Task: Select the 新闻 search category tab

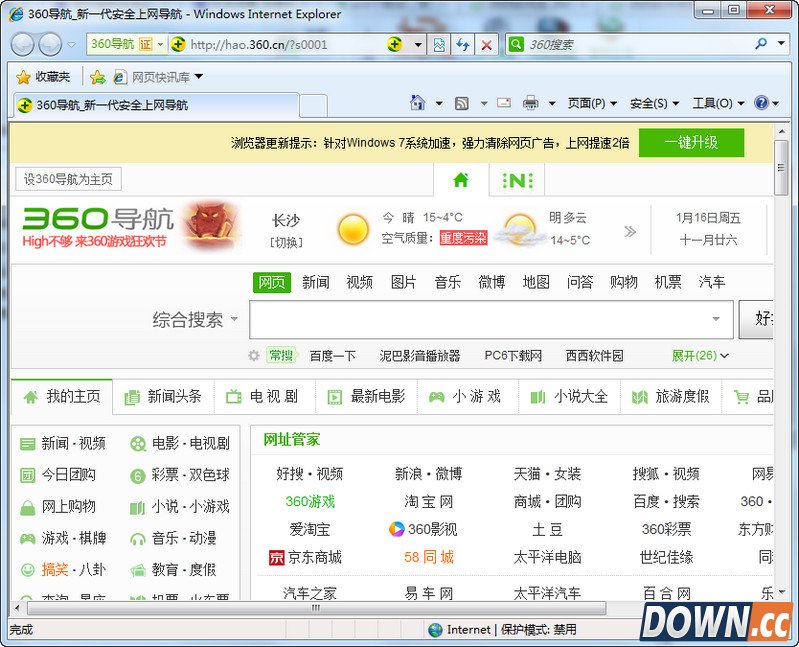Action: coord(315,282)
